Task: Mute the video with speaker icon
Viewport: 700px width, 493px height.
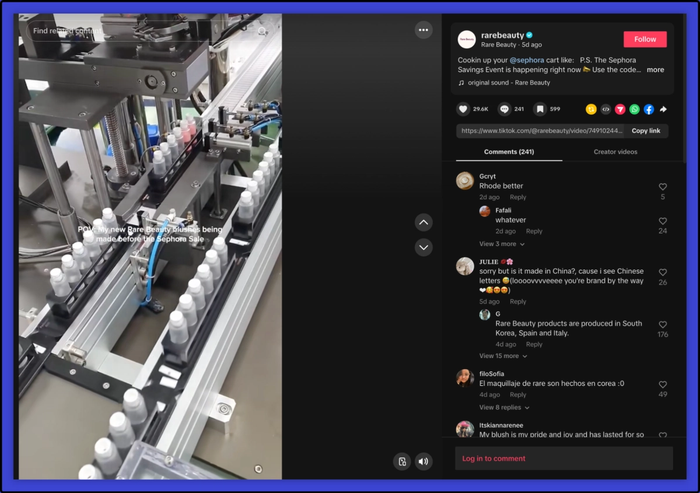Action: tap(423, 461)
